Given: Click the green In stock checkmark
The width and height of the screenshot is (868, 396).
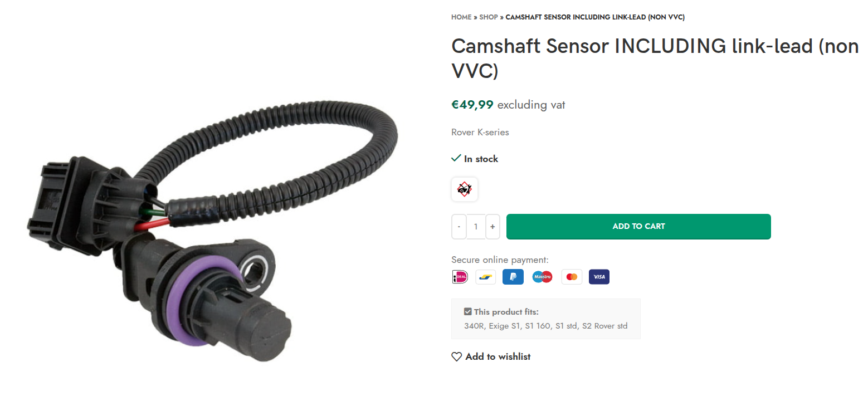Looking at the screenshot, I should tap(456, 159).
